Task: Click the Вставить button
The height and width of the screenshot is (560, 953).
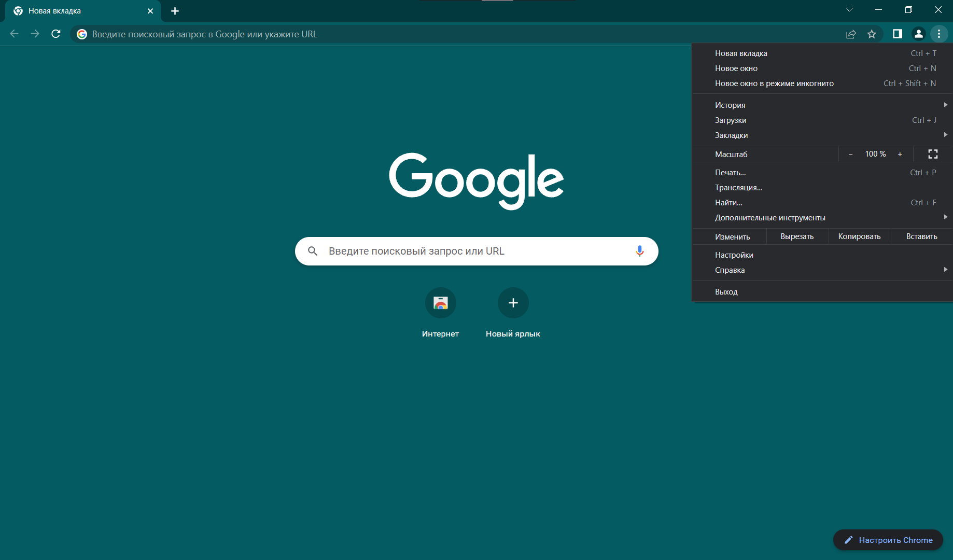Action: tap(922, 236)
